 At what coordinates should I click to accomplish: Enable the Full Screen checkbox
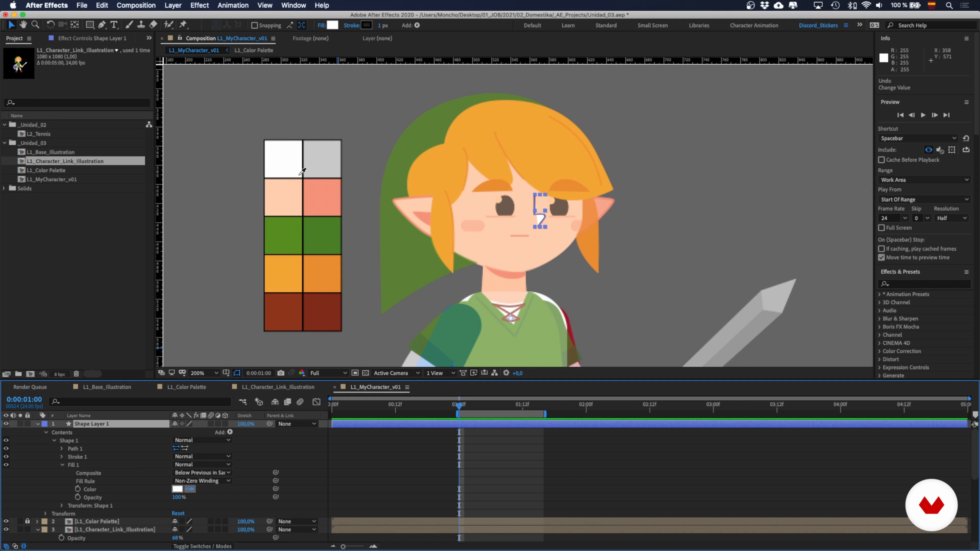point(881,228)
